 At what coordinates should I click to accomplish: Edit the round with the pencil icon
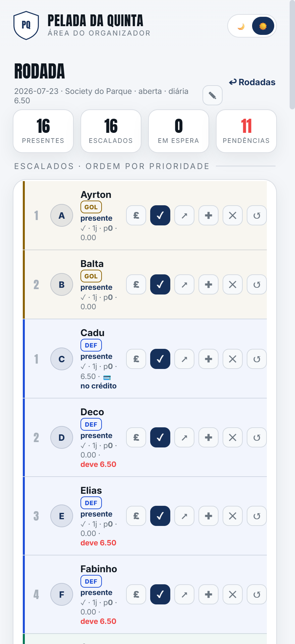coord(213,95)
